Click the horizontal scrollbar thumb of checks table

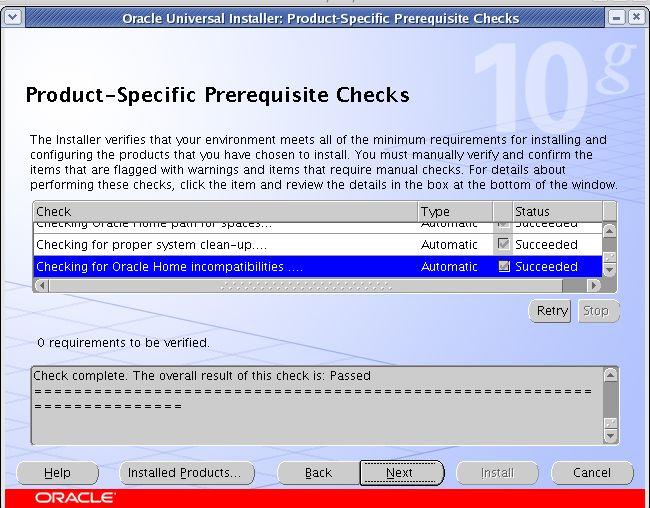(x=306, y=285)
